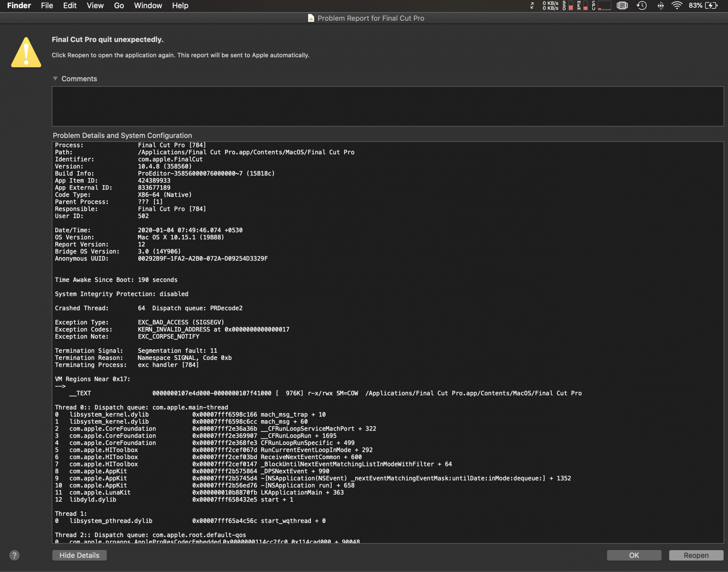728x572 pixels.
Task: Click the Build Info 'ProEditor-35856000076000000~7 (15B18c)' value
Action: click(x=206, y=174)
